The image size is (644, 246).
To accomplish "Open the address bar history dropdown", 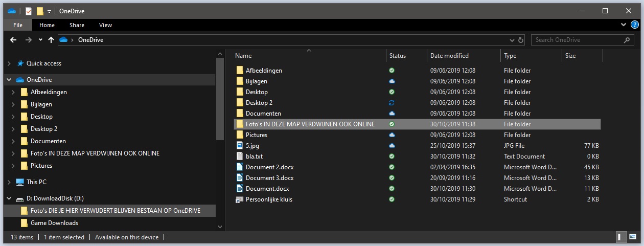I will (512, 40).
